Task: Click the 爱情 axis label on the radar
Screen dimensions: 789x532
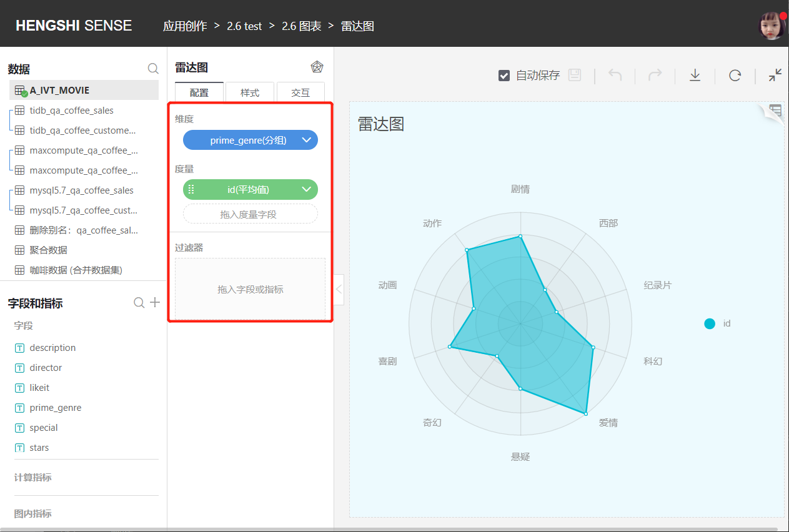Action: (608, 423)
